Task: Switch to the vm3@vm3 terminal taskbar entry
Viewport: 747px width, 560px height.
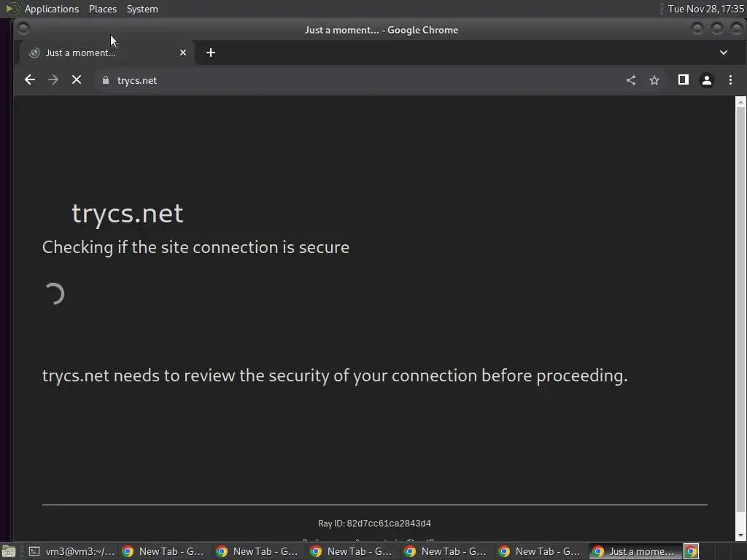Action: pyautogui.click(x=71, y=551)
